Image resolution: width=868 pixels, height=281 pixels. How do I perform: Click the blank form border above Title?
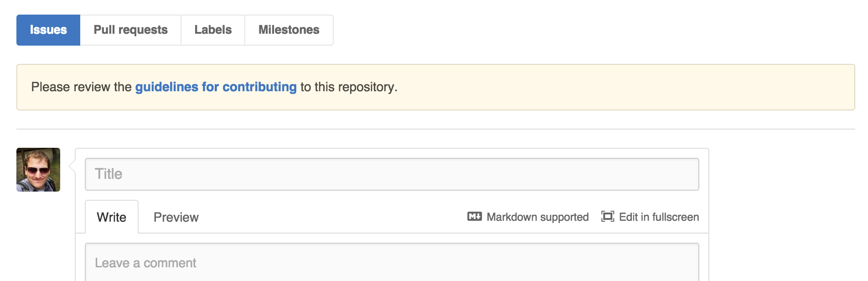[x=392, y=153]
